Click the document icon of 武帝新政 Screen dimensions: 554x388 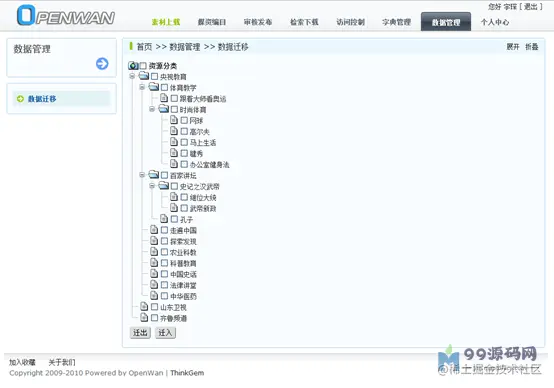[174, 207]
